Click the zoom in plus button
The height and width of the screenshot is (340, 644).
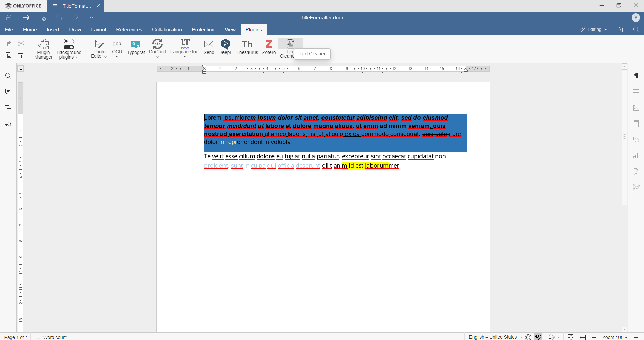636,337
